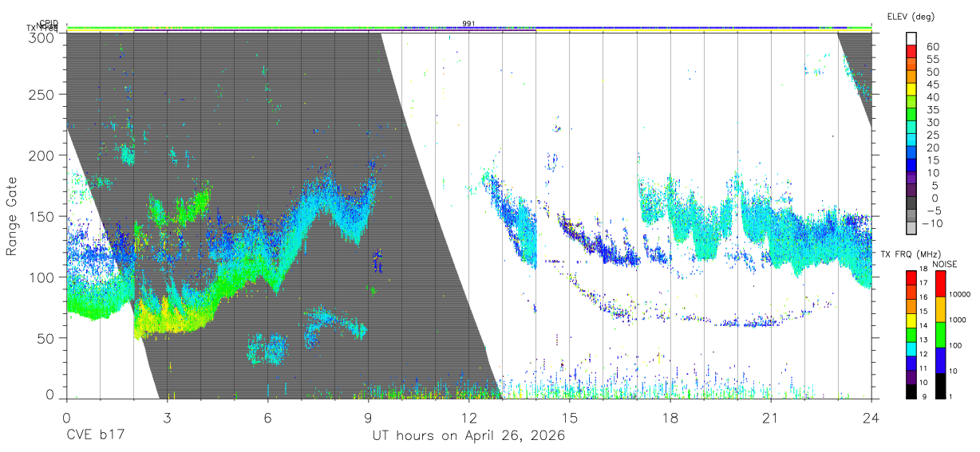
Task: Click 'UT hours on April 26, 2026' axis title
Action: [468, 436]
